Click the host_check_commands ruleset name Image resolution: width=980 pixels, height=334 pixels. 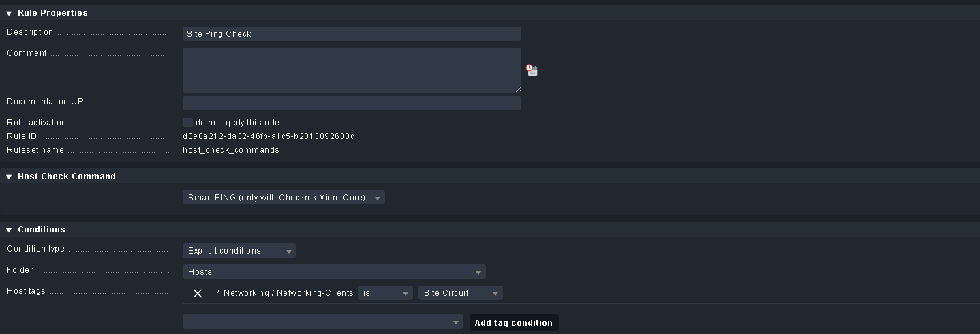pyautogui.click(x=231, y=150)
